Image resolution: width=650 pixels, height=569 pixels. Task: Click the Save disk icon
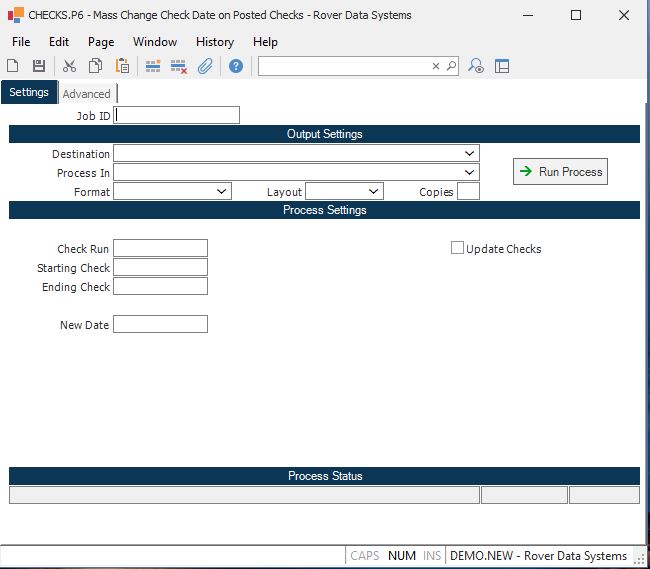[x=39, y=66]
